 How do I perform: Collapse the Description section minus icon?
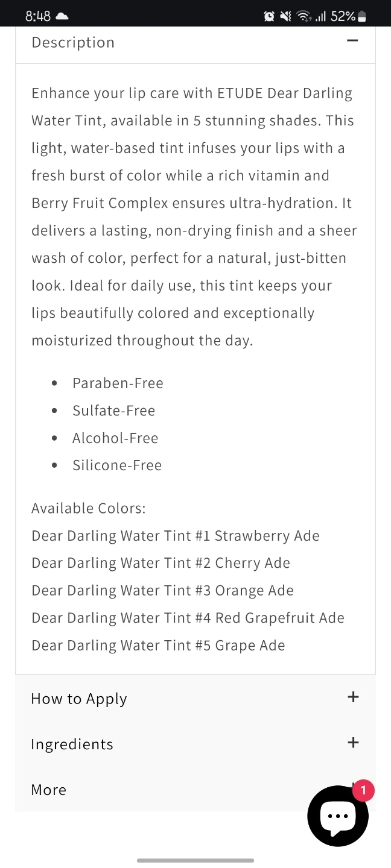coord(353,41)
